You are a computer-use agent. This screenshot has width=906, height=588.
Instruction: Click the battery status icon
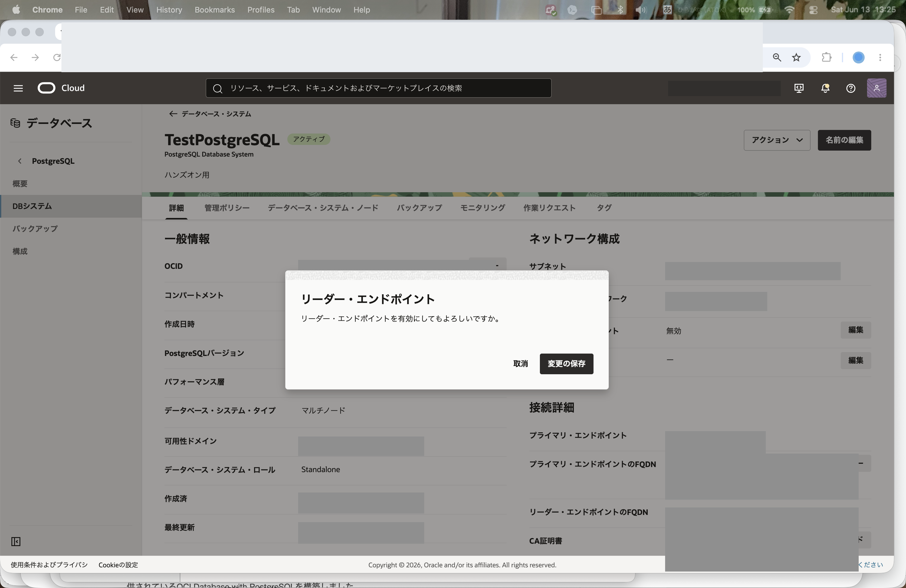coord(765,10)
